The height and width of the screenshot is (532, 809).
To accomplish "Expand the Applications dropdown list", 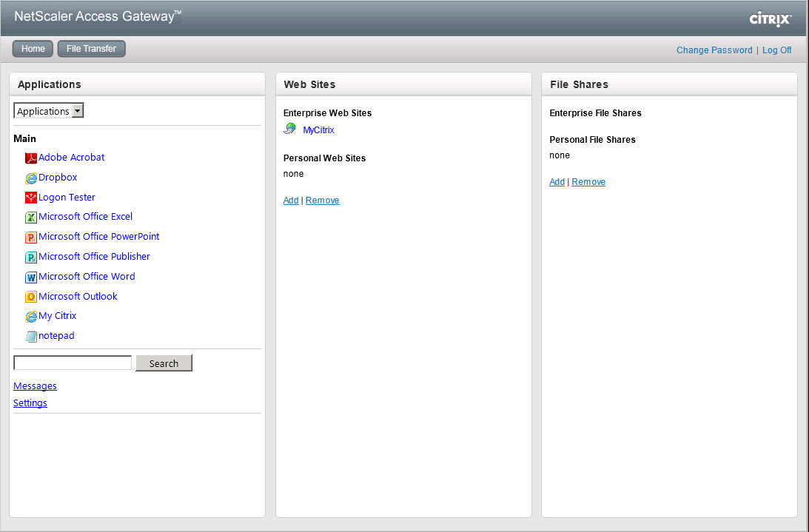I will point(78,111).
